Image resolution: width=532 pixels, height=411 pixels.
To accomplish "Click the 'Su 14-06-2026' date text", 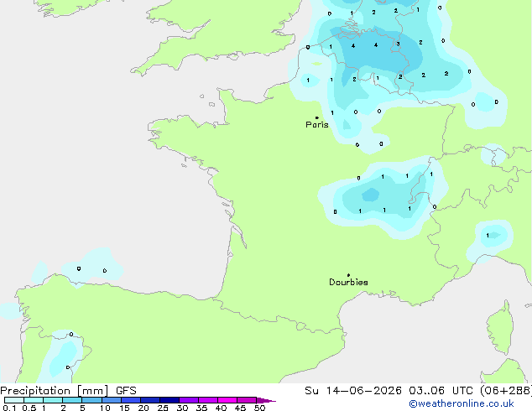I will coord(353,391).
